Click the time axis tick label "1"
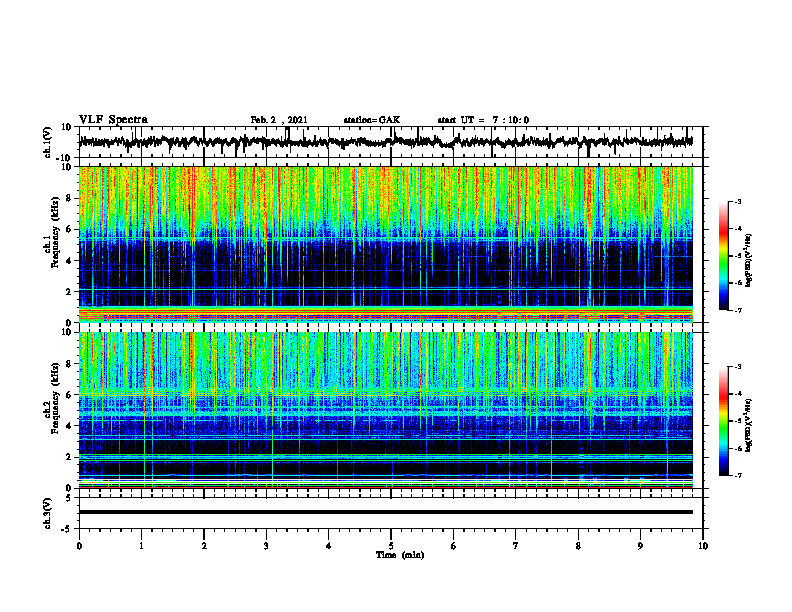The image size is (792, 612). 141,546
